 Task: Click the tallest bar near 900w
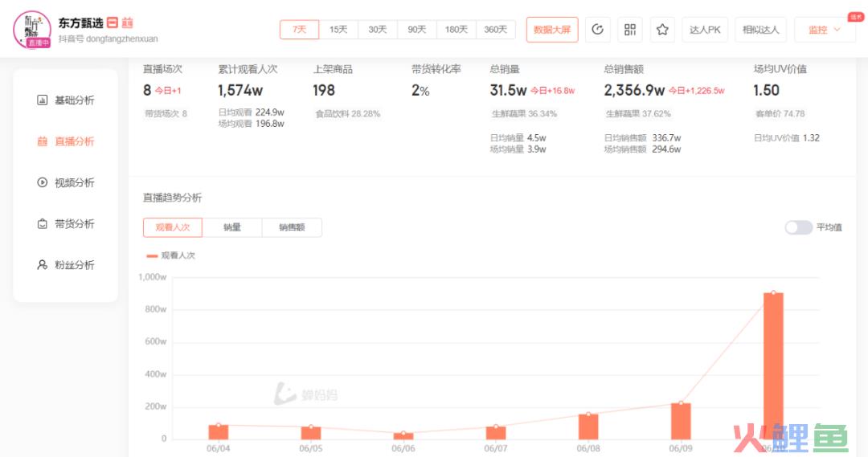[x=773, y=366]
